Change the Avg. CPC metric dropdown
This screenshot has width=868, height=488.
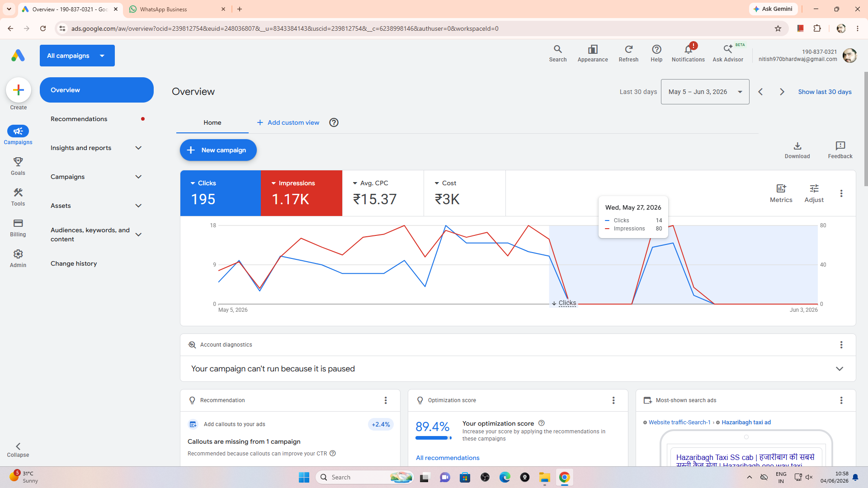(370, 183)
